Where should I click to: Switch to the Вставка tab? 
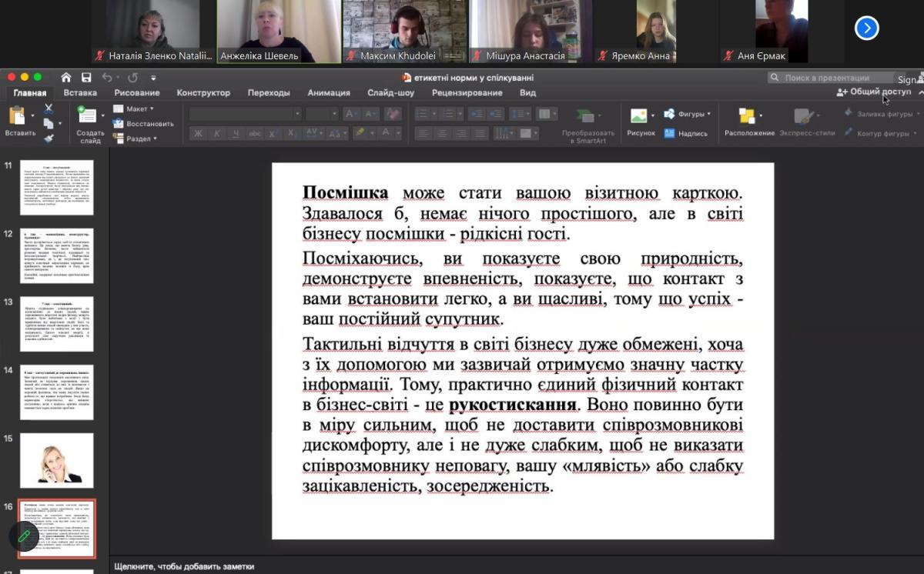(x=80, y=93)
